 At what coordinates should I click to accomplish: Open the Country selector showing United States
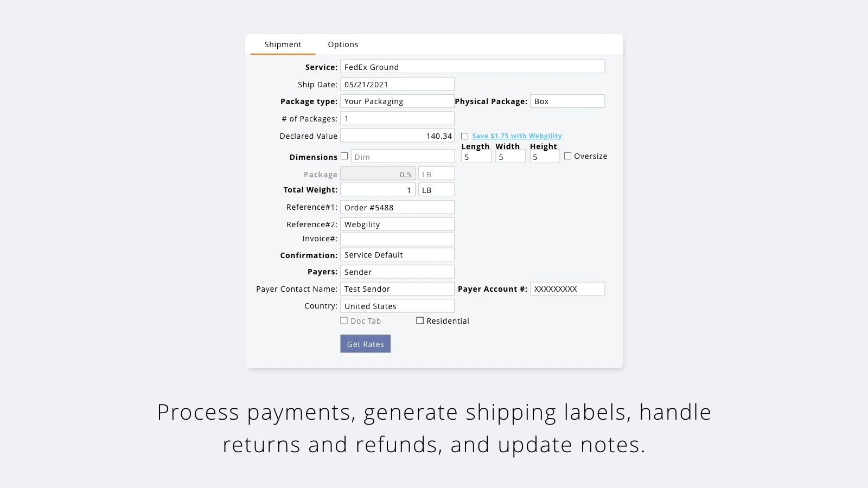point(397,306)
